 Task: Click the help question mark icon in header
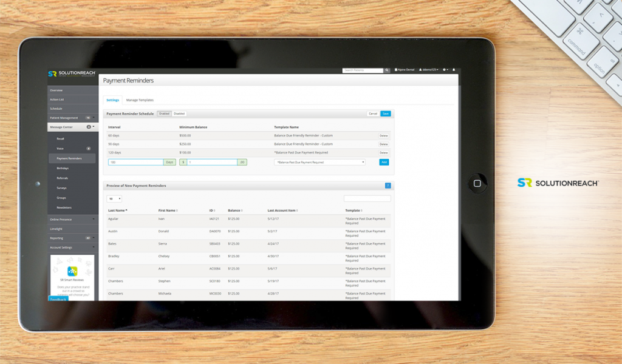[x=445, y=70]
